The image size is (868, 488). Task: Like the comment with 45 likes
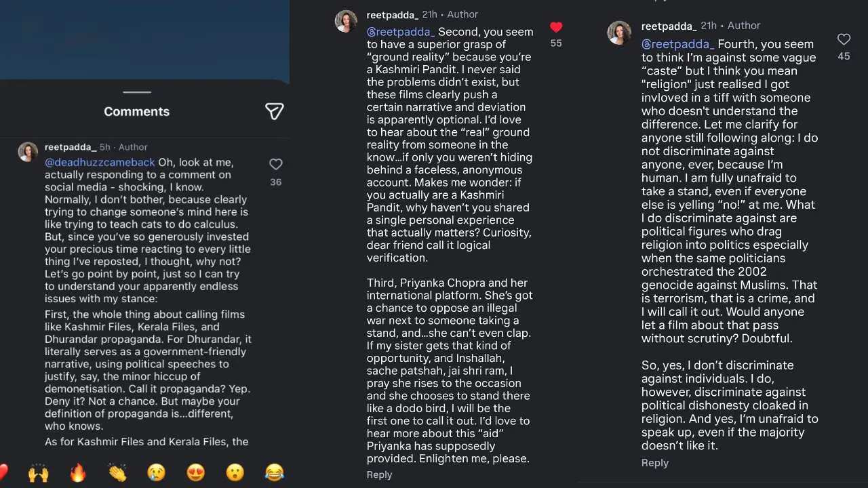tap(844, 39)
